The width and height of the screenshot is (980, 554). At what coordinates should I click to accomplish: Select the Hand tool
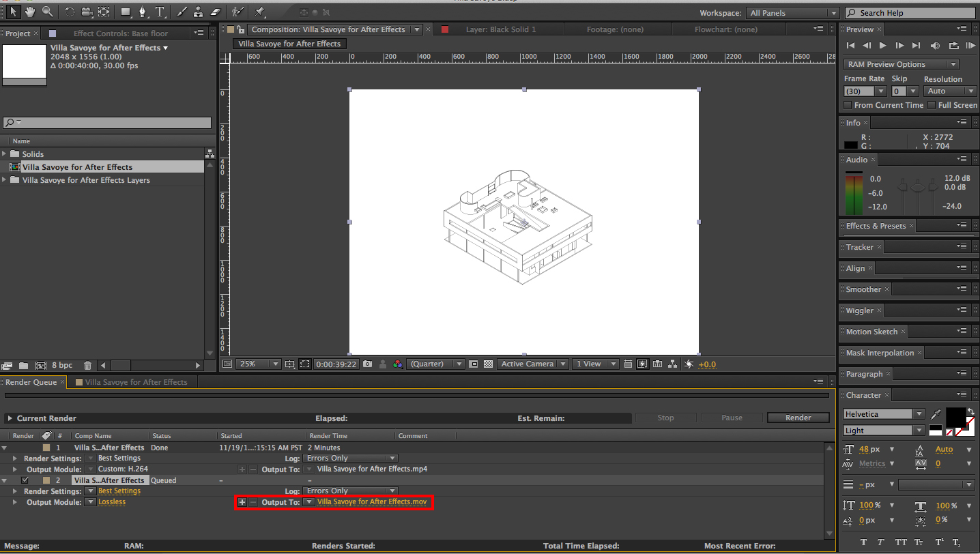pos(30,12)
